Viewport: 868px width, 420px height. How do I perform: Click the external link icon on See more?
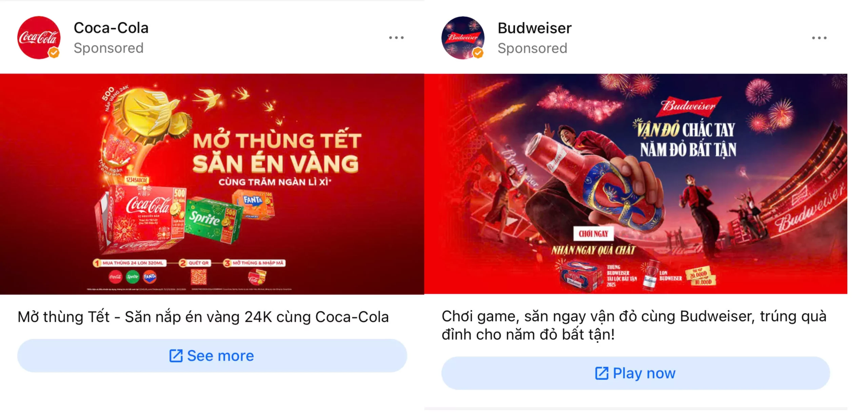(176, 356)
